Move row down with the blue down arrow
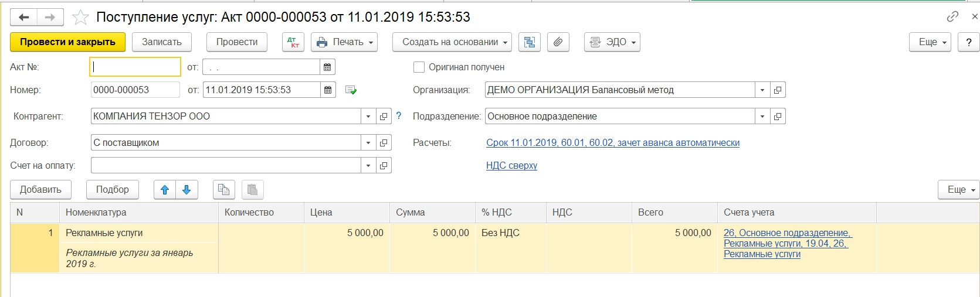This screenshot has width=980, height=297. (x=186, y=190)
